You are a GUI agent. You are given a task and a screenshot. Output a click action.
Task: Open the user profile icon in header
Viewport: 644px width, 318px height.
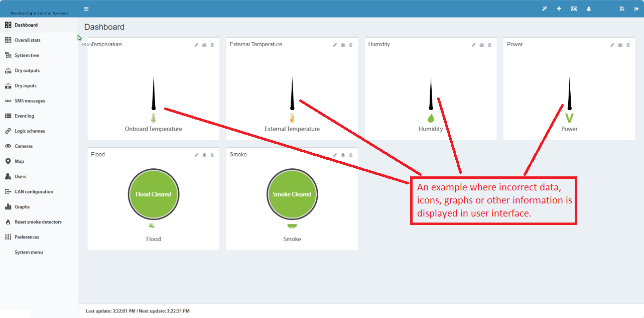[589, 9]
